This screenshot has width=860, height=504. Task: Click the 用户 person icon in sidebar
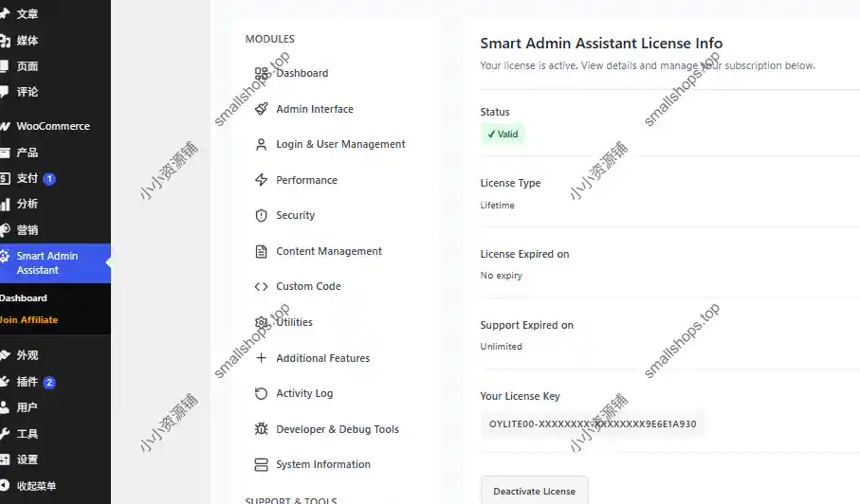[5, 407]
